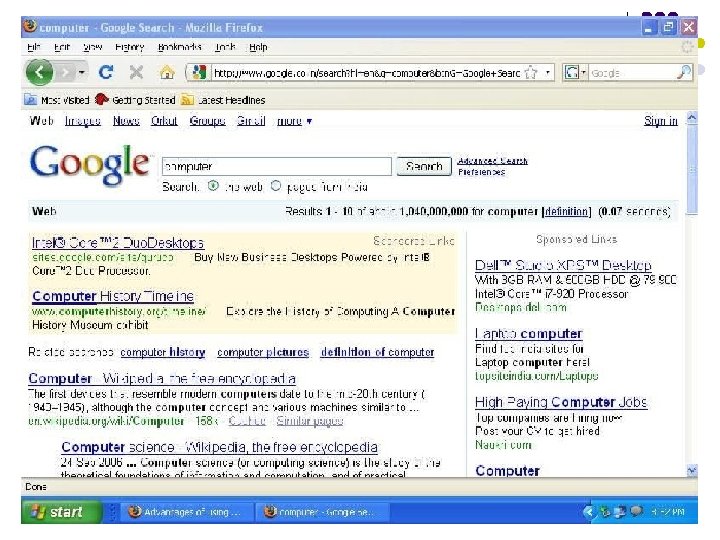Click the Images link in Google nav

click(83, 121)
